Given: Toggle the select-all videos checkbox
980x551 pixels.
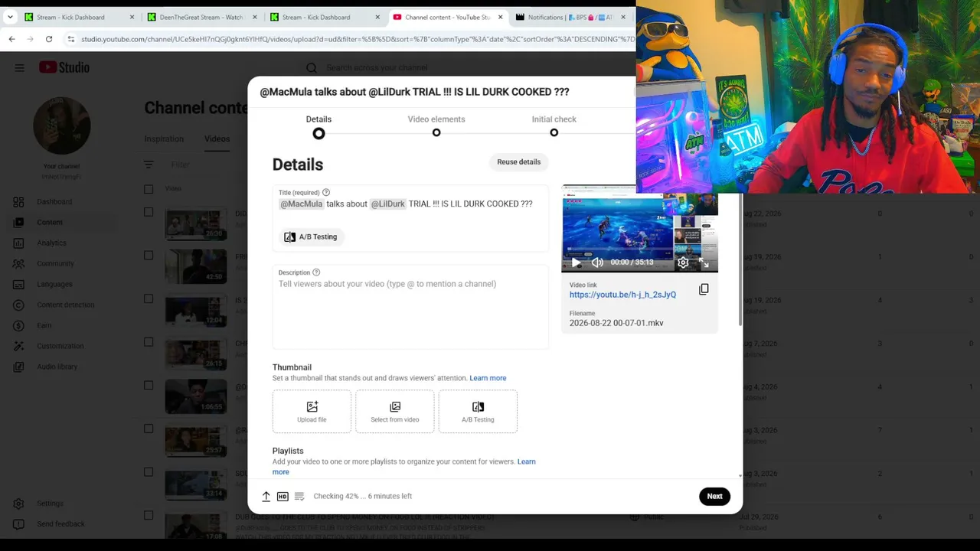Looking at the screenshot, I should 149,189.
